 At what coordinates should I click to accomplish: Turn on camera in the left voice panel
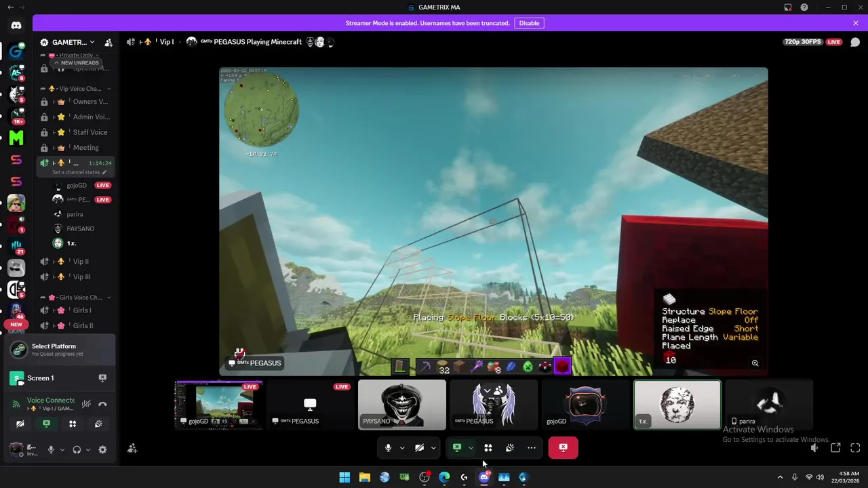coord(20,424)
